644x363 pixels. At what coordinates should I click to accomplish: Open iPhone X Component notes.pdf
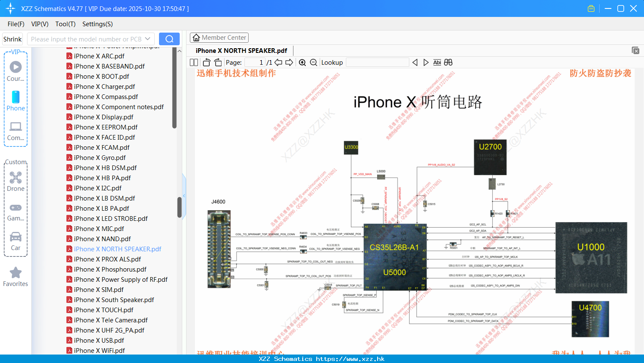pyautogui.click(x=119, y=107)
